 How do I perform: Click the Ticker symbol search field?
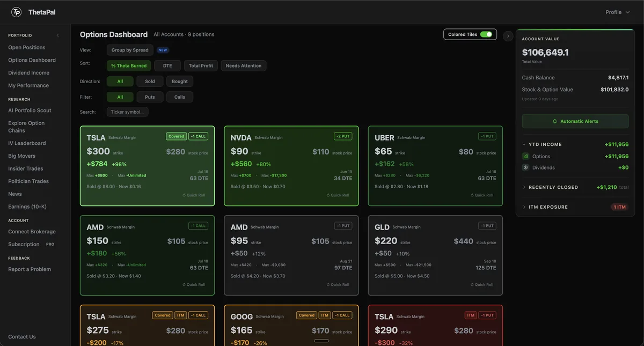coord(128,112)
